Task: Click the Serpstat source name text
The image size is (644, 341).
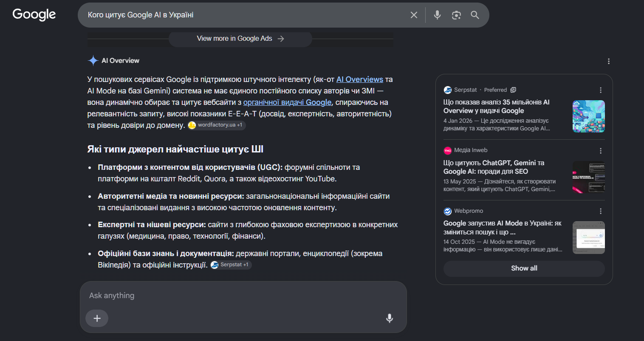Action: coord(466,90)
